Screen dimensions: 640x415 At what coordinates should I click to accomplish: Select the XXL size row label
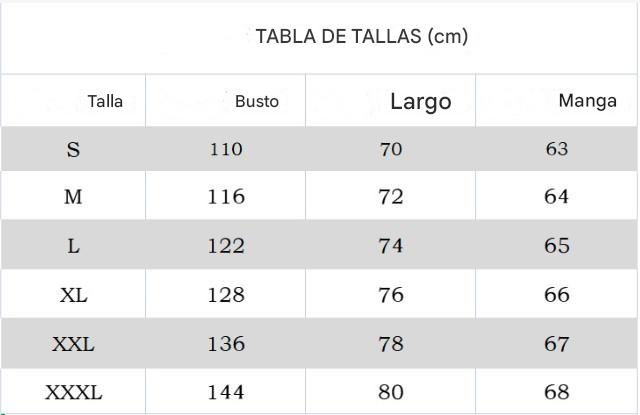(73, 344)
